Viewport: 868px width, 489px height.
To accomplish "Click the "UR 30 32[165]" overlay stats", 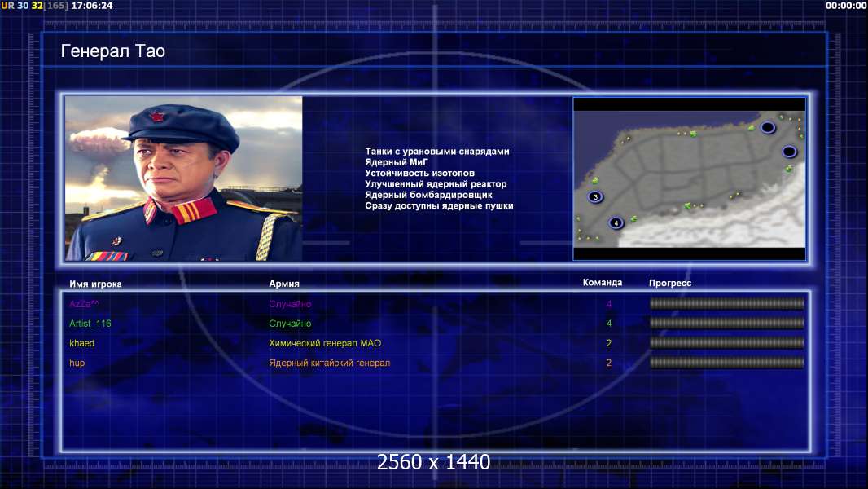I will tap(34, 6).
